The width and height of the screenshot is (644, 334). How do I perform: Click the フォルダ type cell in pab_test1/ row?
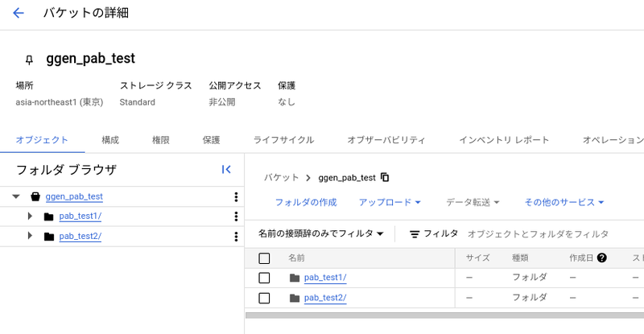[x=530, y=278]
